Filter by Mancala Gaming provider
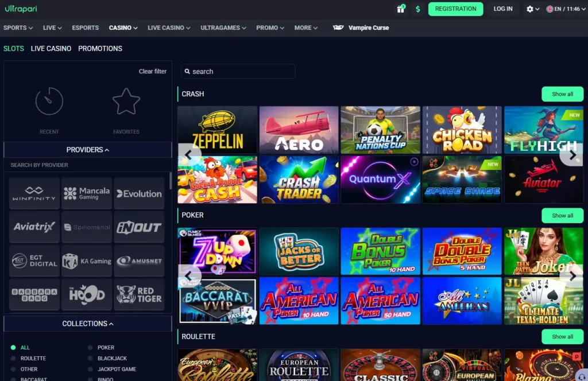The height and width of the screenshot is (381, 588). point(87,193)
